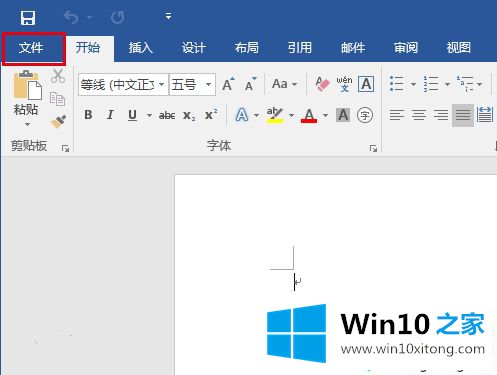The height and width of the screenshot is (375, 497).
Task: Switch to the 布局 (Layout) tab
Action: (247, 48)
